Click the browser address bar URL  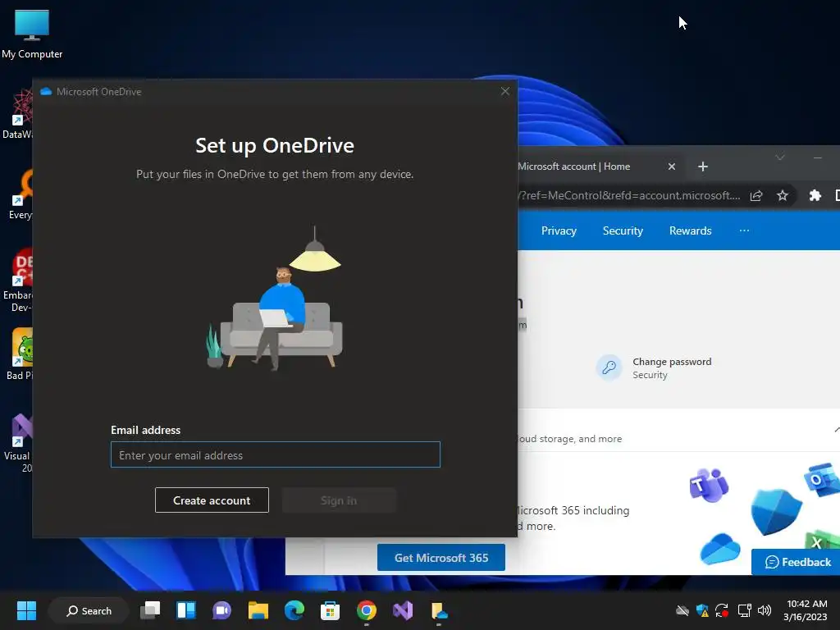[x=629, y=195]
